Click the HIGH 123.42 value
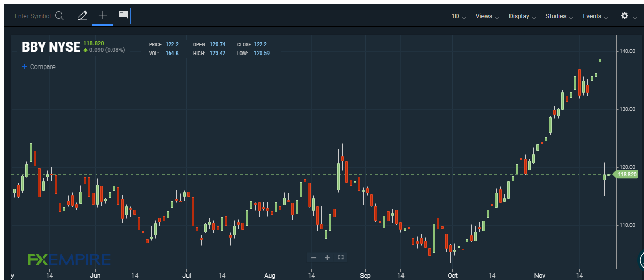Viewport: 644px width, 280px height. [x=218, y=54]
